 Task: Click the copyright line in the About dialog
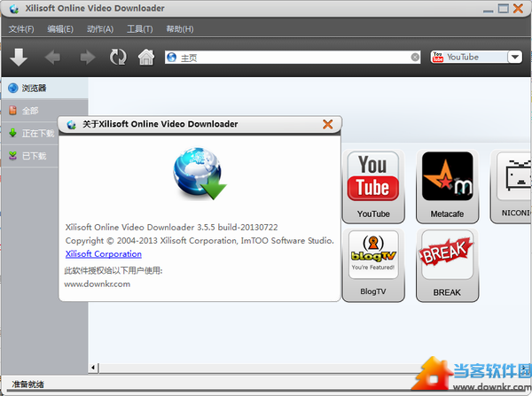click(199, 241)
